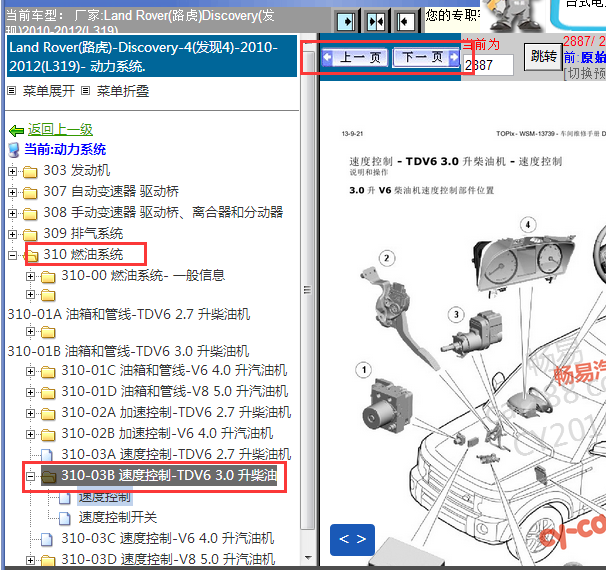Image resolution: width=606 pixels, height=570 pixels.
Task: Collapse the 310 燃油系统 node
Action: [x=12, y=255]
